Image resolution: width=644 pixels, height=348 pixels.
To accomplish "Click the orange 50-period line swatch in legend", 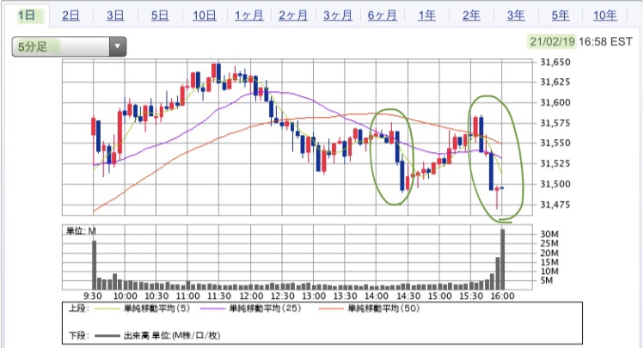I will point(331,308).
